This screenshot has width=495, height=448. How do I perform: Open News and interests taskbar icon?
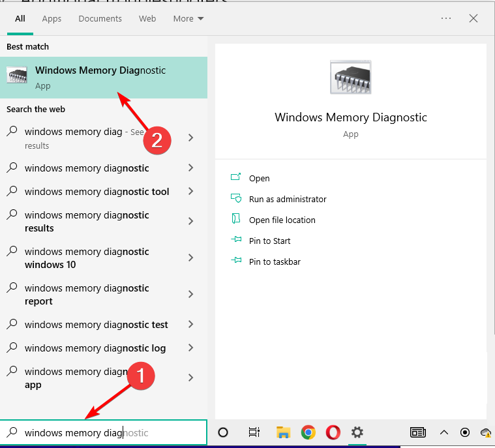417,432
